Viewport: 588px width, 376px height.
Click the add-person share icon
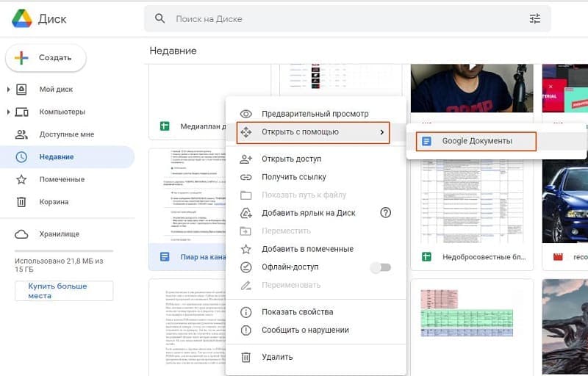coord(245,159)
